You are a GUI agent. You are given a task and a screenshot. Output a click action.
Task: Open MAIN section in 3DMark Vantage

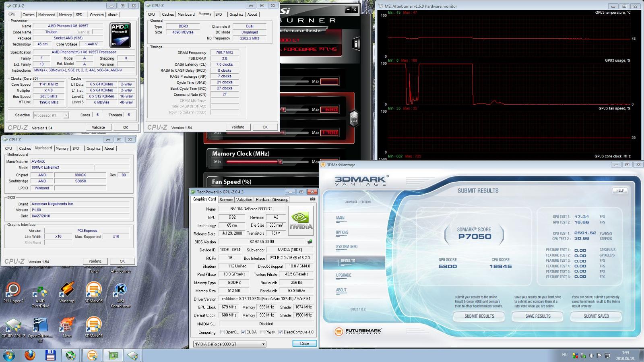tap(340, 218)
